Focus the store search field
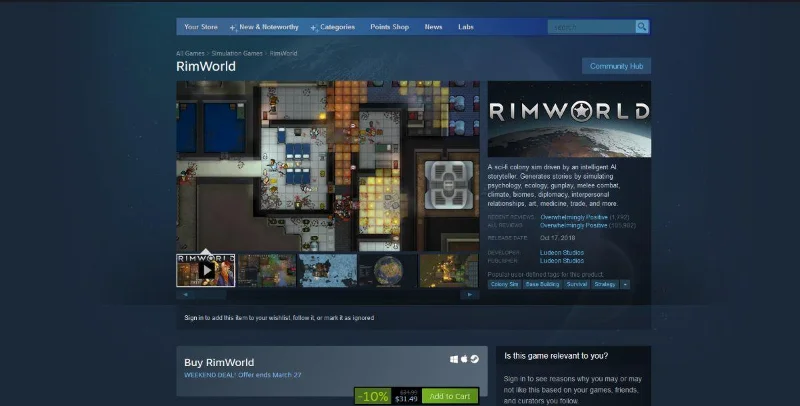The image size is (800, 406). pos(591,27)
